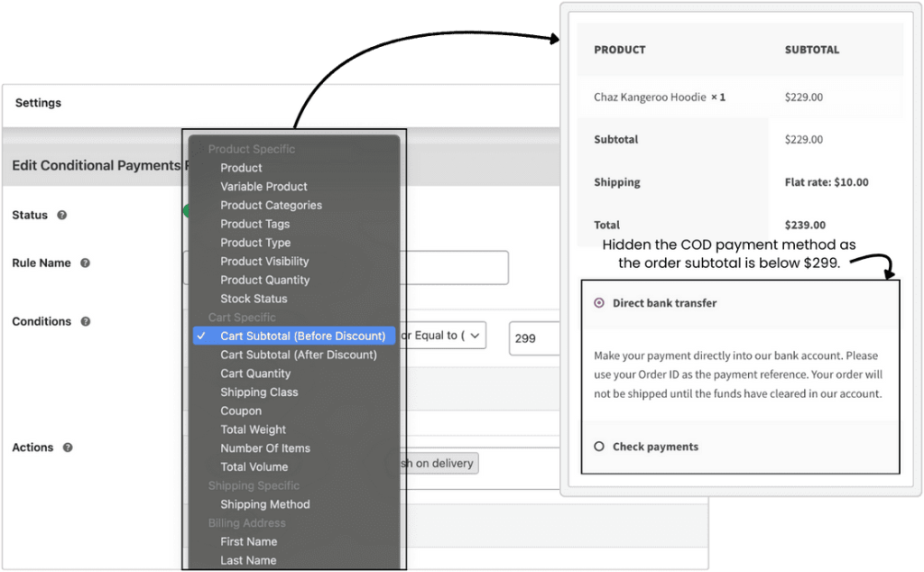Viewport: 924px width, 572px height.
Task: Click the Status help question mark icon
Action: [x=62, y=215]
